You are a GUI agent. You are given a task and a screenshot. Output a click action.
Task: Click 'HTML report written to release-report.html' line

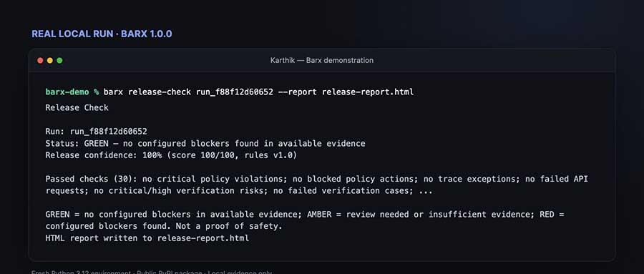(x=147, y=238)
